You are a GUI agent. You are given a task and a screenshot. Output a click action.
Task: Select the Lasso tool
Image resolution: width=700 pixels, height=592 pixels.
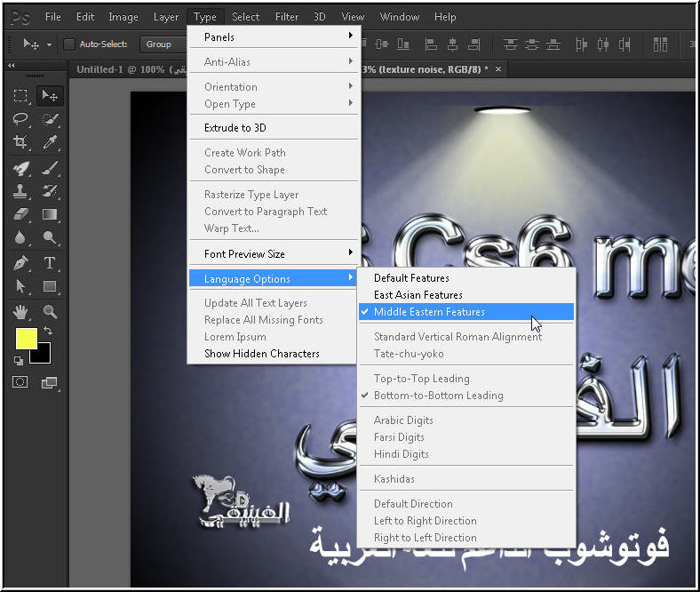21,119
